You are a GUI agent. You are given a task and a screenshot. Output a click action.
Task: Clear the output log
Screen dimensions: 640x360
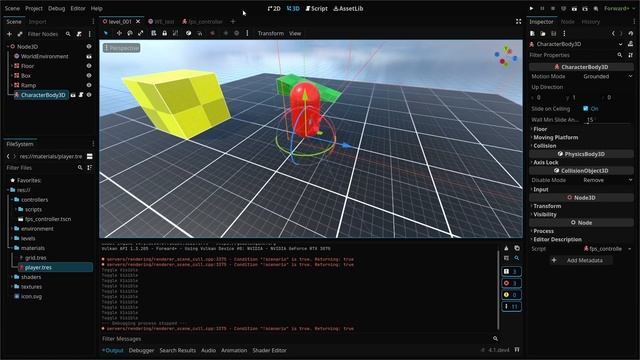pos(506,248)
